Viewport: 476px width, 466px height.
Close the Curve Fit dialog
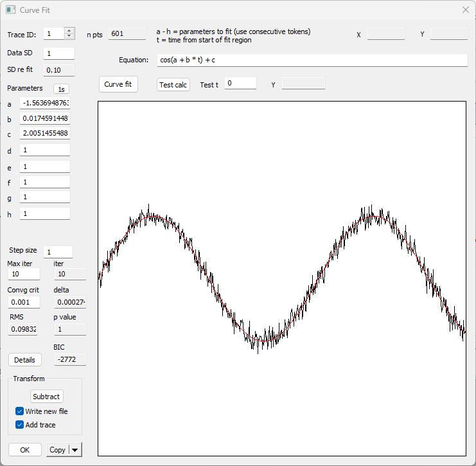point(465,10)
